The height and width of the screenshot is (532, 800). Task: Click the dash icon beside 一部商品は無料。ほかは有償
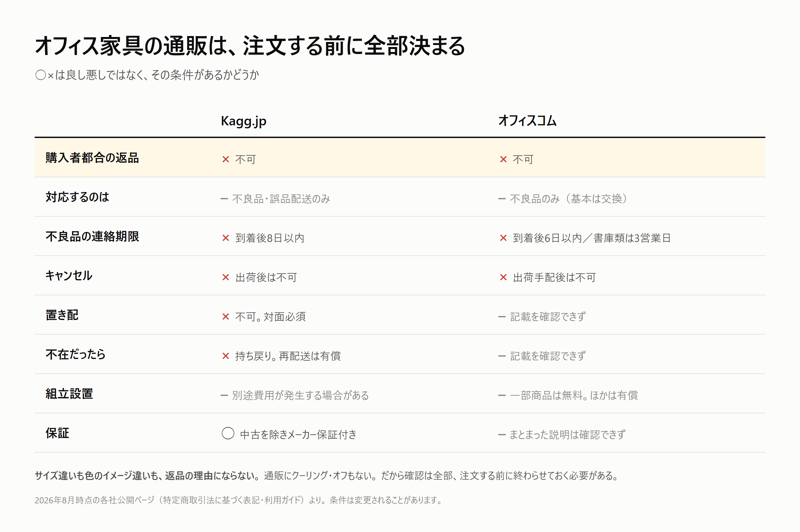click(x=502, y=395)
